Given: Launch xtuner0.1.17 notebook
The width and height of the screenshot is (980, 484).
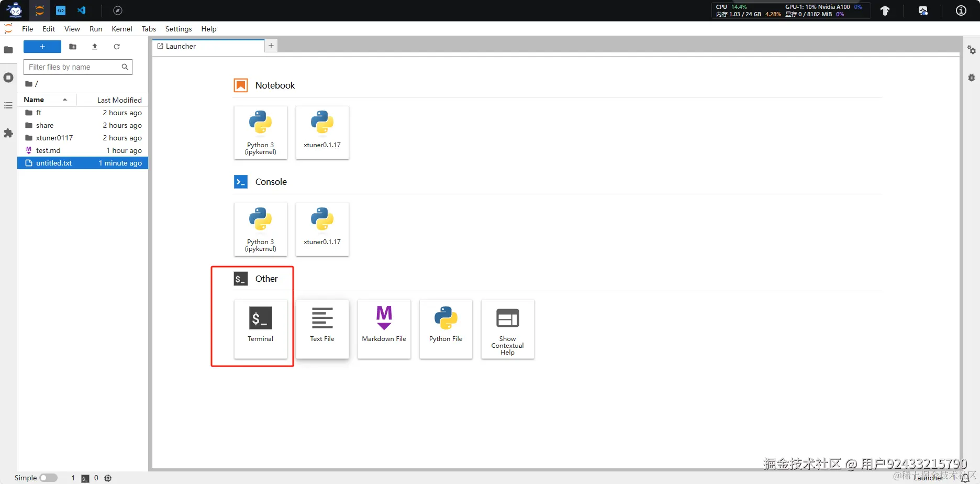Looking at the screenshot, I should click(x=322, y=133).
